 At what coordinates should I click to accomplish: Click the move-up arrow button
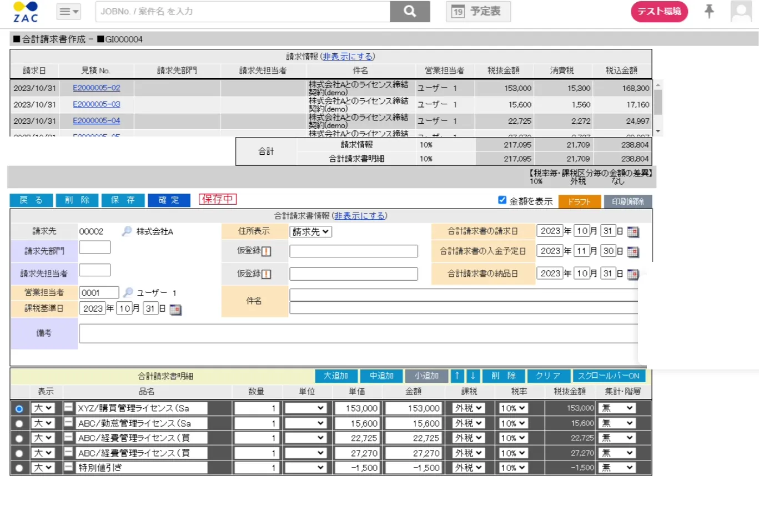458,376
